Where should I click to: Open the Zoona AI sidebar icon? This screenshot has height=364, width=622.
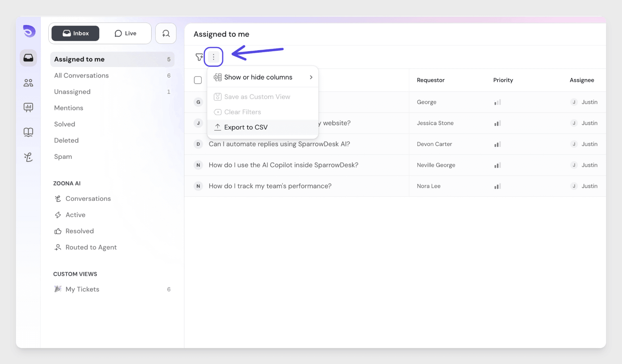(28, 157)
